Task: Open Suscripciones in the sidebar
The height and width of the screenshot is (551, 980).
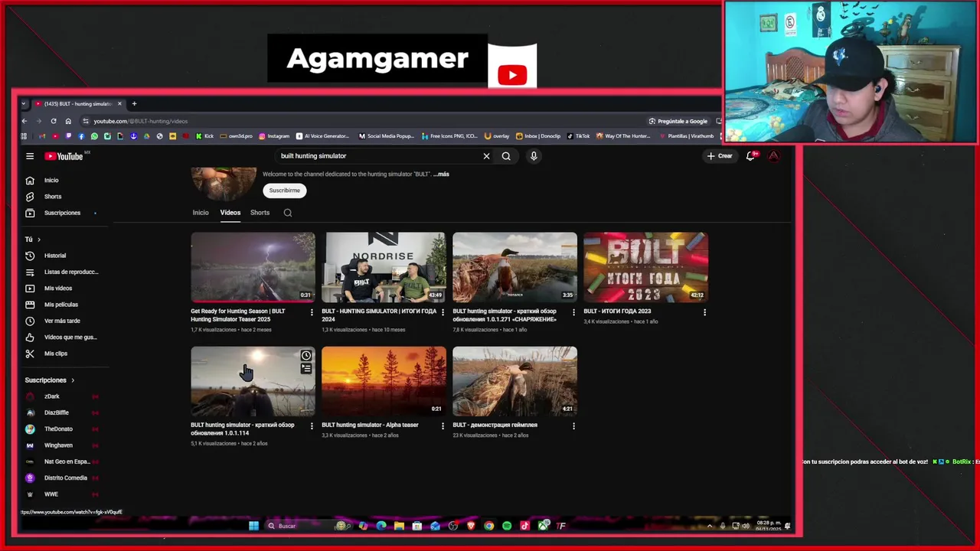Action: 61,213
